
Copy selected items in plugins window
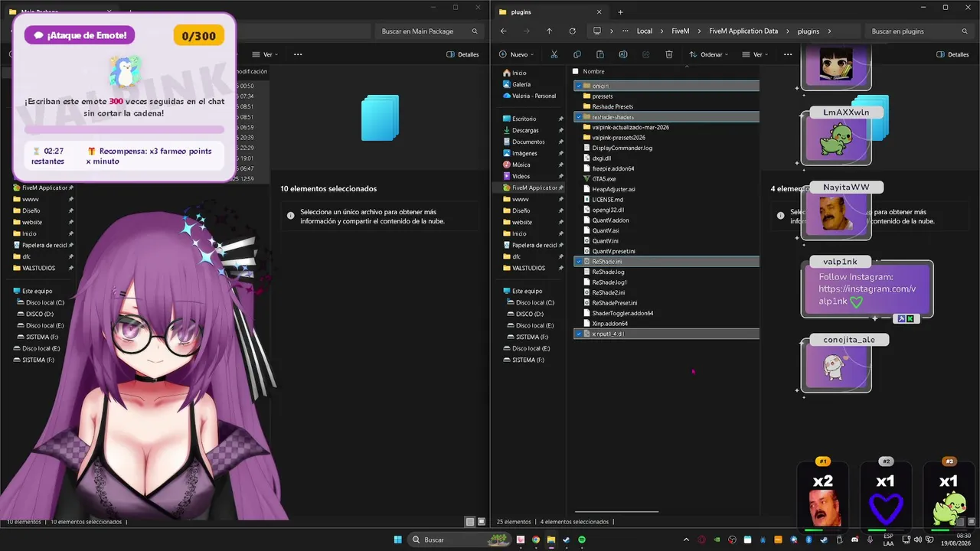tap(577, 54)
